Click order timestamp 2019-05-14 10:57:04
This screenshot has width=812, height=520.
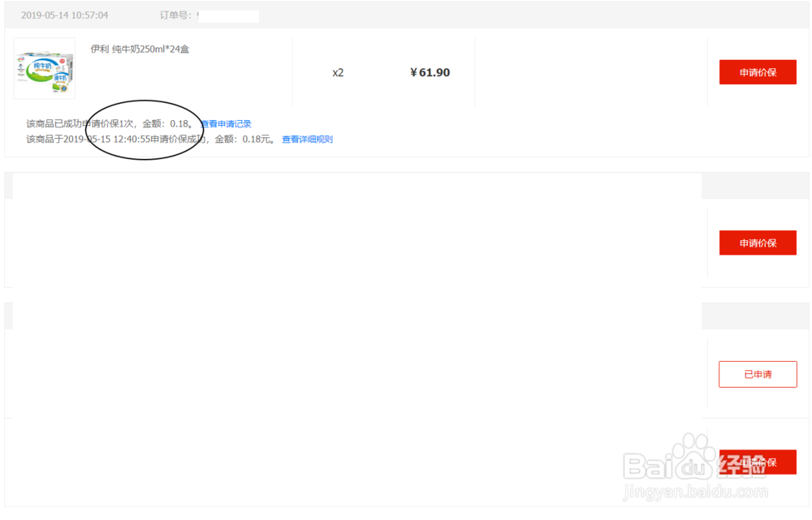[65, 15]
